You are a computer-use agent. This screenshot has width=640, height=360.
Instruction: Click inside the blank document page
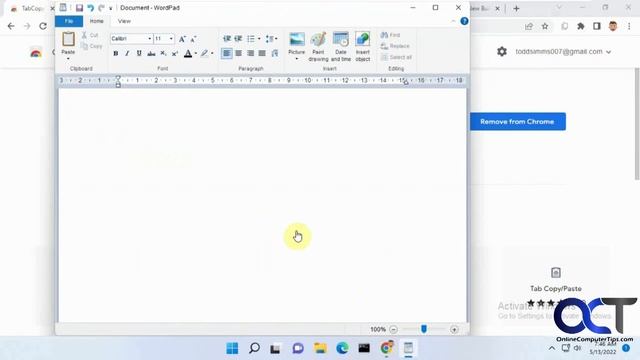pyautogui.click(x=262, y=205)
